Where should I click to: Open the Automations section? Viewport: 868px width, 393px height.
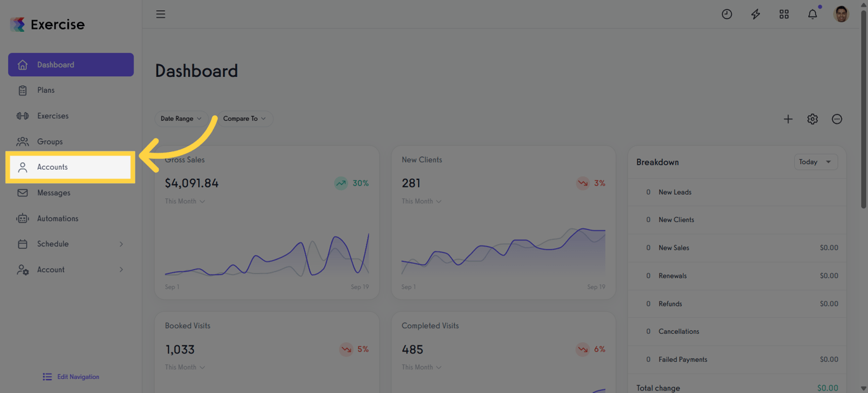pyautogui.click(x=57, y=218)
